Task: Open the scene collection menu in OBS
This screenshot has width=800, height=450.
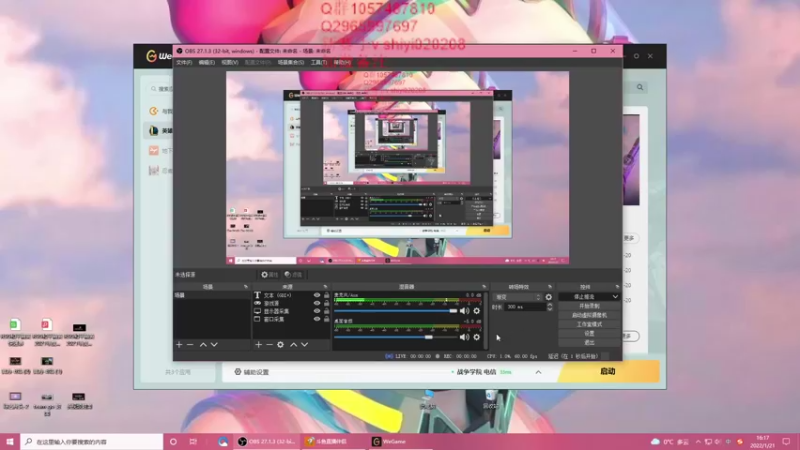Action: click(x=291, y=62)
